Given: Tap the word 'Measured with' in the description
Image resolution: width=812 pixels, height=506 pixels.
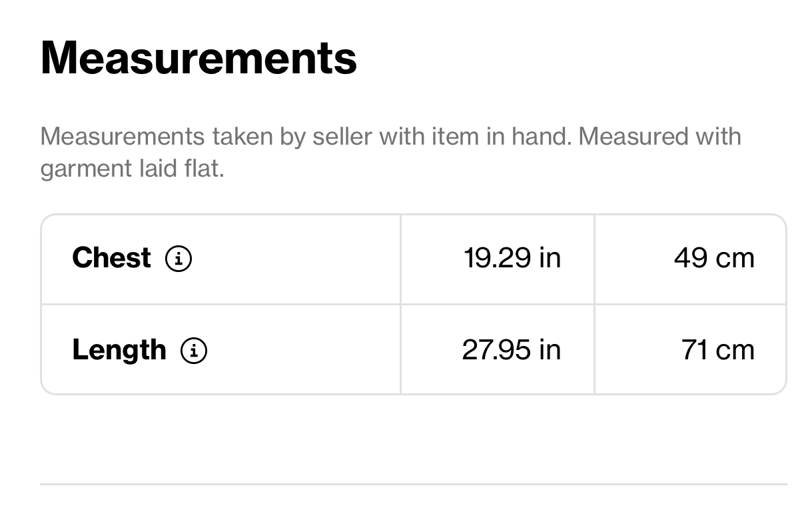Looking at the screenshot, I should 659,137.
